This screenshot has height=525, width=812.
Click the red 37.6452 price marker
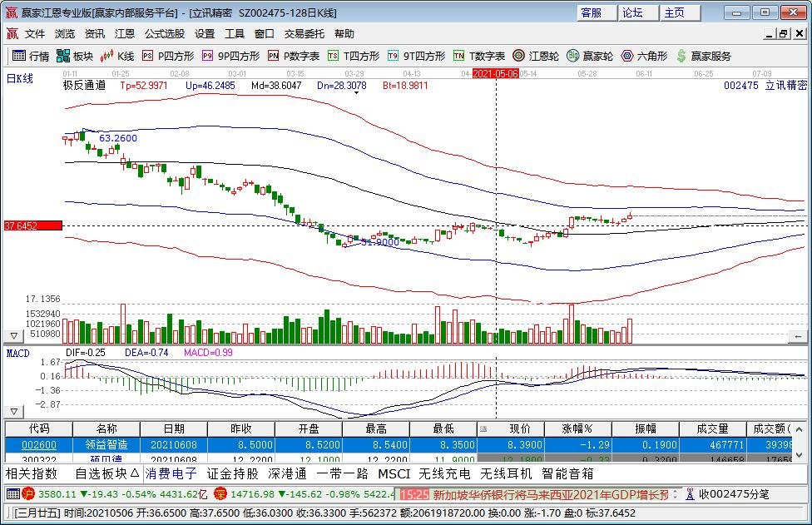click(33, 225)
